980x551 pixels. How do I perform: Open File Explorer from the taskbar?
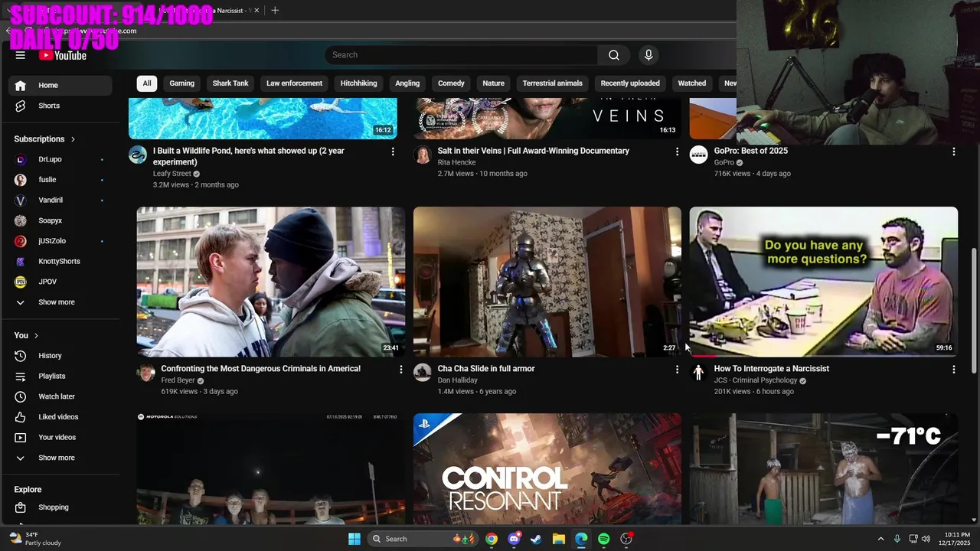[559, 539]
